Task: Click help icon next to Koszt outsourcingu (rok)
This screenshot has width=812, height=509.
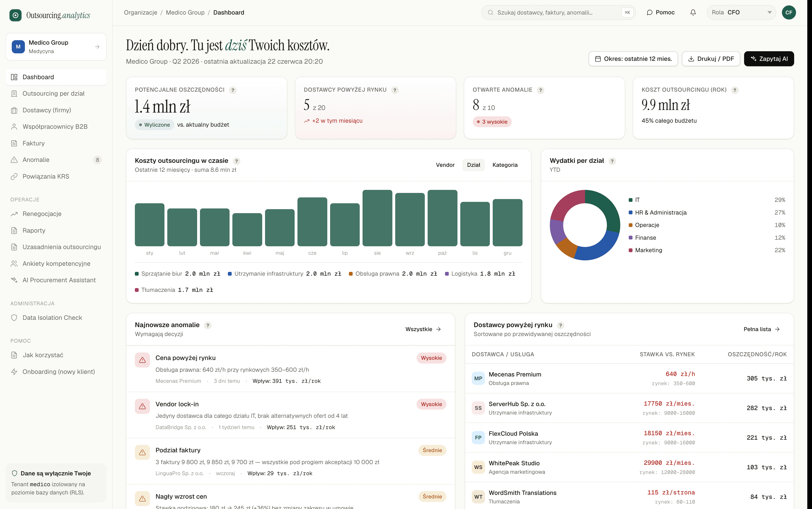Action: 735,90
